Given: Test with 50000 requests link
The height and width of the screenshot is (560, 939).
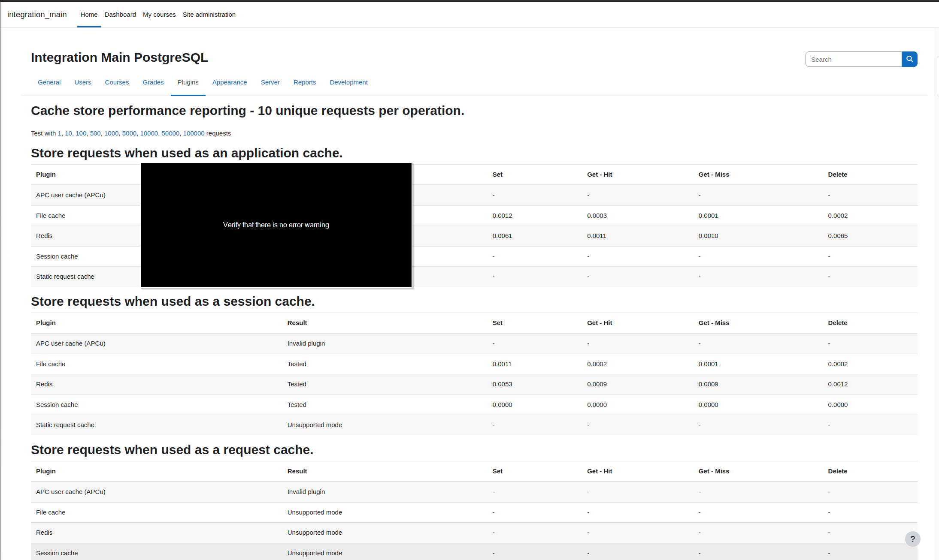Looking at the screenshot, I should coord(170,133).
